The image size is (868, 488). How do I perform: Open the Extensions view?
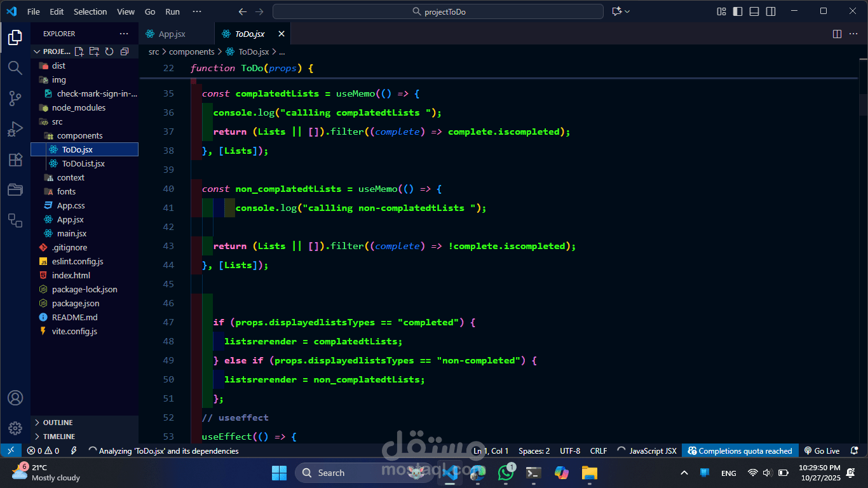tap(15, 159)
